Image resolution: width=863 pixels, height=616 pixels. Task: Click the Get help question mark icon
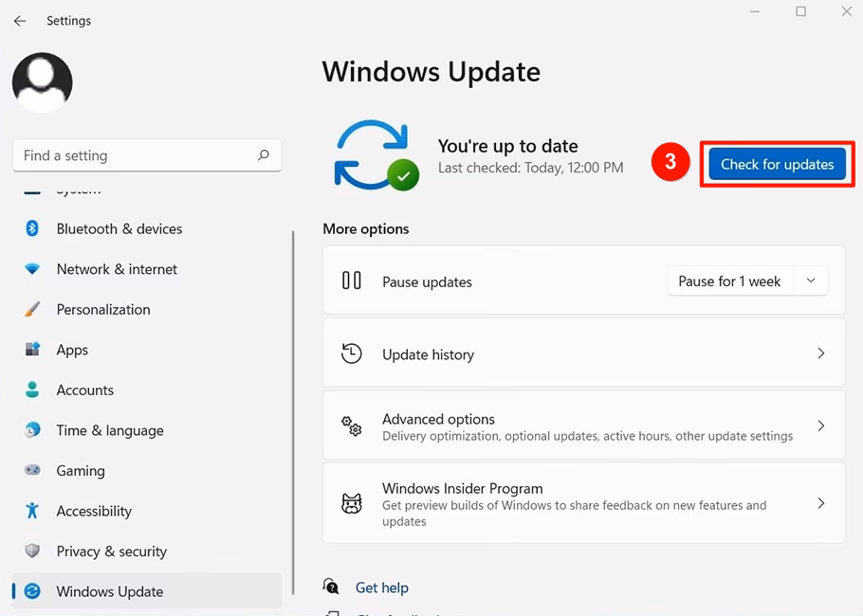pyautogui.click(x=331, y=587)
